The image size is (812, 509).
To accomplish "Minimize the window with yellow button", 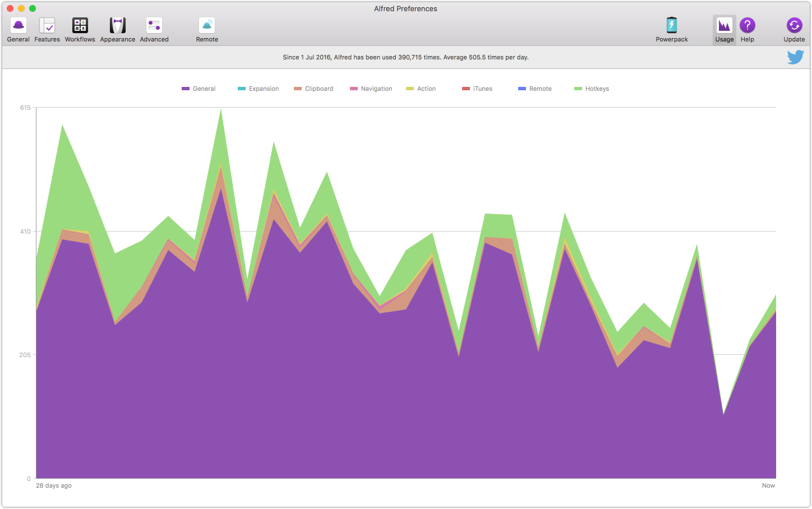I will click(x=21, y=8).
